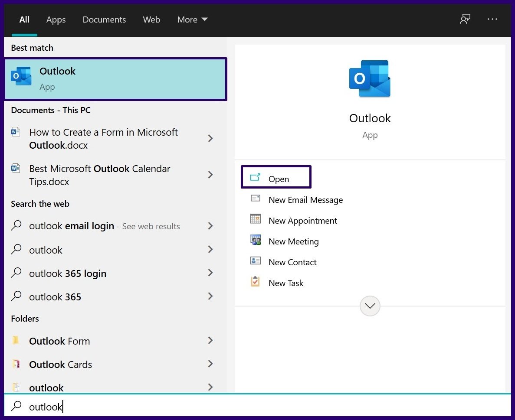The height and width of the screenshot is (420, 515).
Task: Select the Outlook best match result
Action: (115, 79)
